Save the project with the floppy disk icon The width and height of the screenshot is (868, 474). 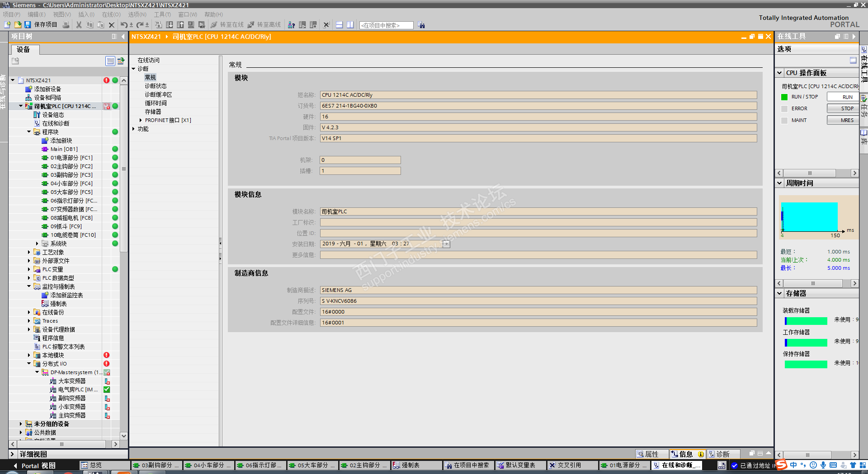pyautogui.click(x=28, y=25)
